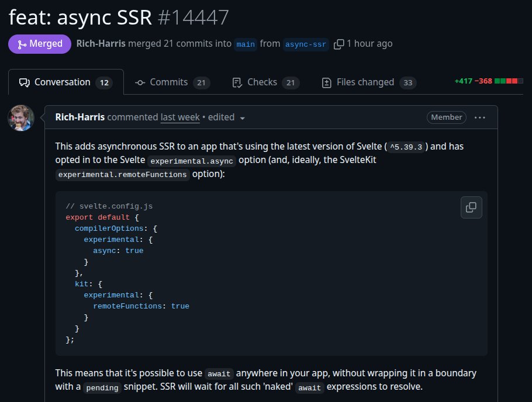532x402 pixels.
Task: Click the Commits tab commit icon
Action: click(x=140, y=82)
